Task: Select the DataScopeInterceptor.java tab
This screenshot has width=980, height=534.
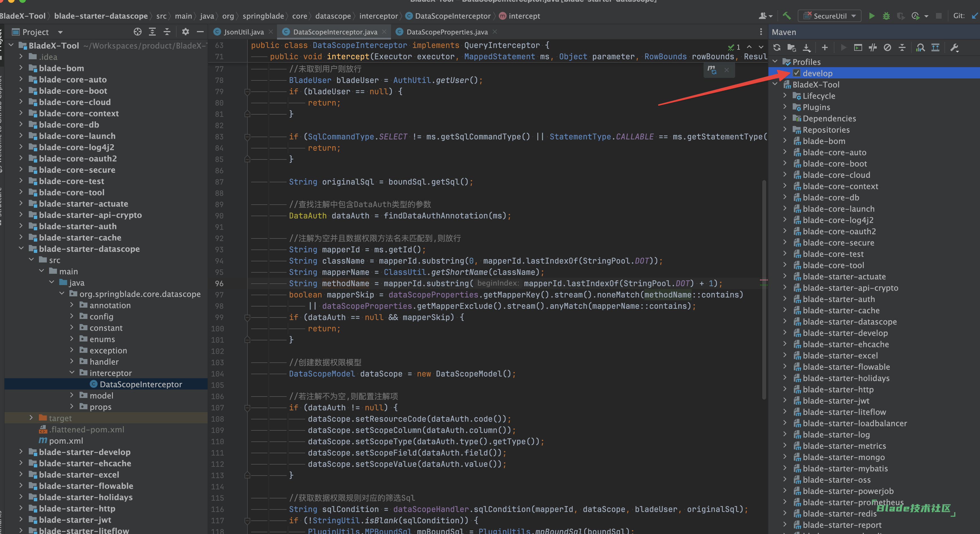Action: coord(335,32)
